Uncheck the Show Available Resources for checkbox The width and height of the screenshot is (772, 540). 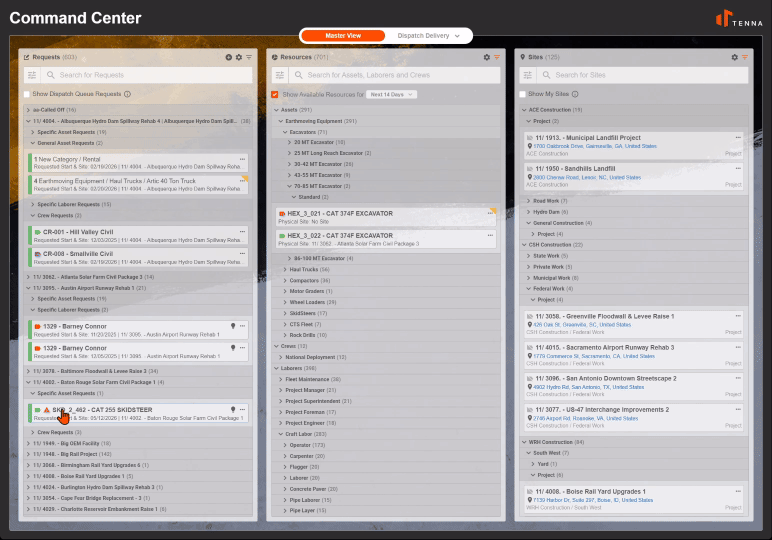point(275,94)
